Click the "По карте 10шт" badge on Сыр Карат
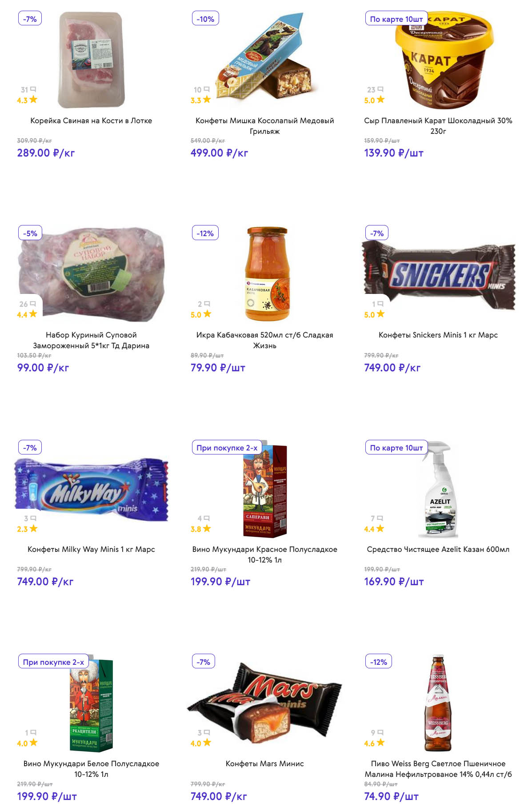This screenshot has height=812, width=528. pyautogui.click(x=396, y=19)
